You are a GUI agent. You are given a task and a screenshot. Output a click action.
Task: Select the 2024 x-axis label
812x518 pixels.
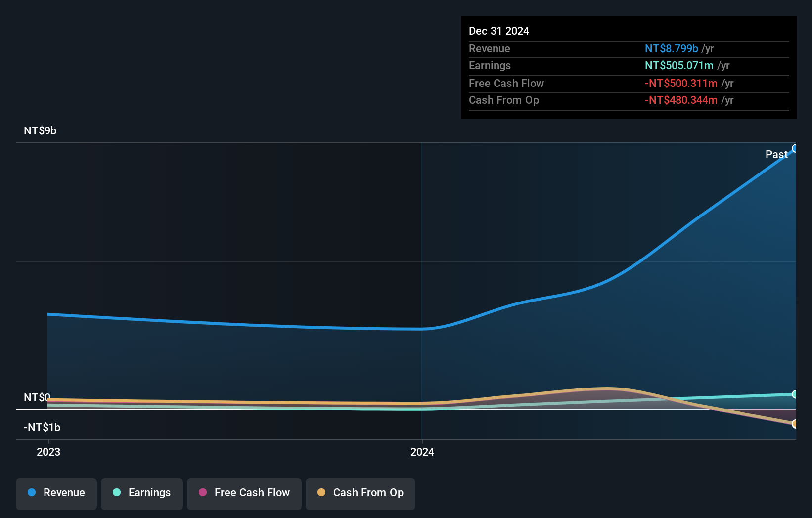point(422,452)
